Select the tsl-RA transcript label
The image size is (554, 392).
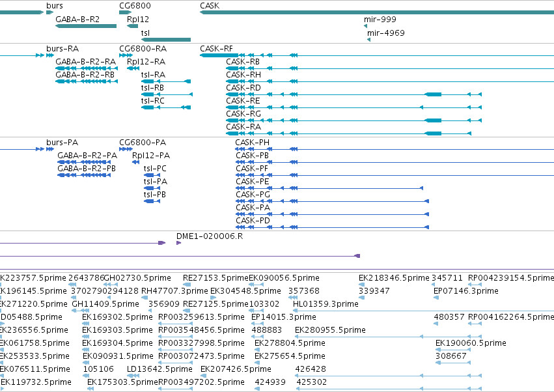tap(153, 75)
